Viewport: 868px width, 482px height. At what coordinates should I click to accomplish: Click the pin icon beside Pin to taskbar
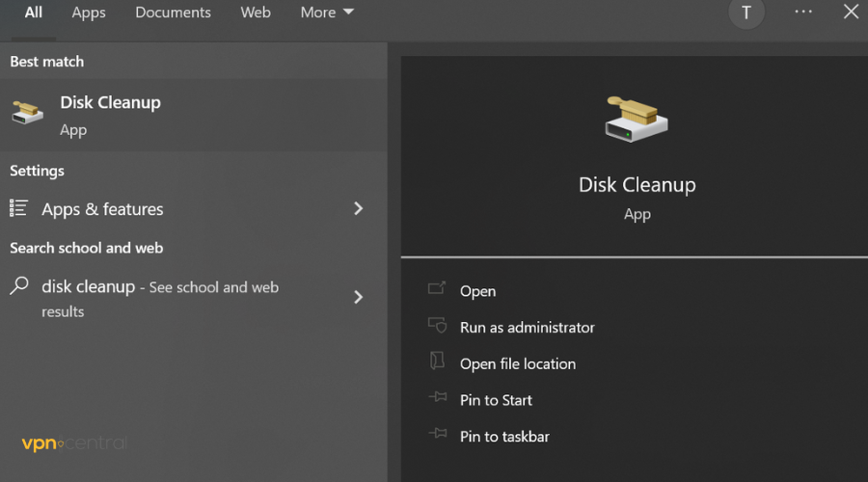coord(437,435)
